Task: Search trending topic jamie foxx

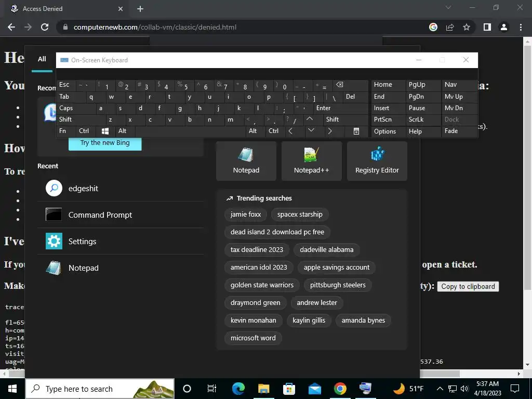Action: pos(246,215)
